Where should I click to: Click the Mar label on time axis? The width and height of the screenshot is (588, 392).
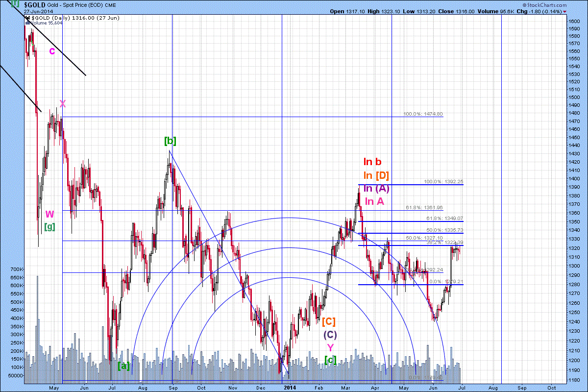345,387
